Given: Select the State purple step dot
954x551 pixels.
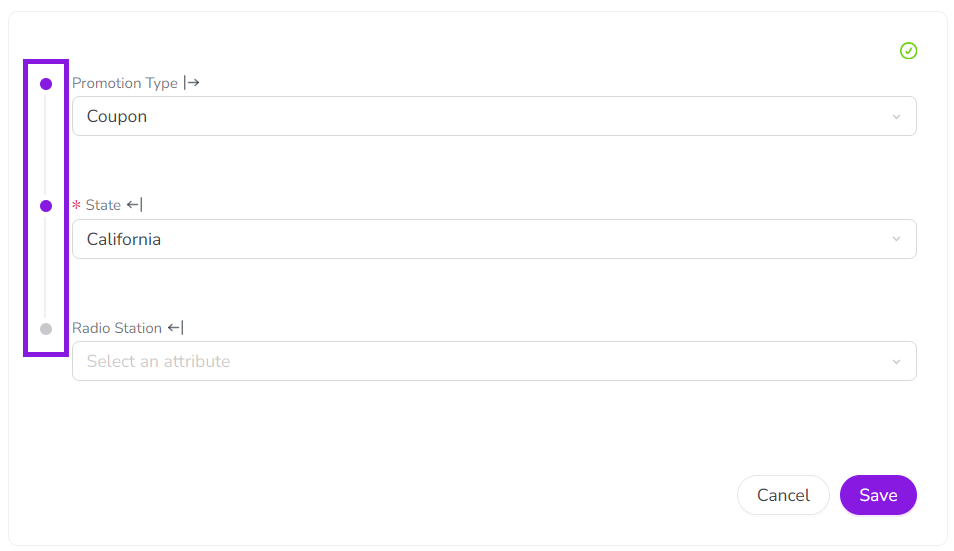Looking at the screenshot, I should click(x=46, y=206).
